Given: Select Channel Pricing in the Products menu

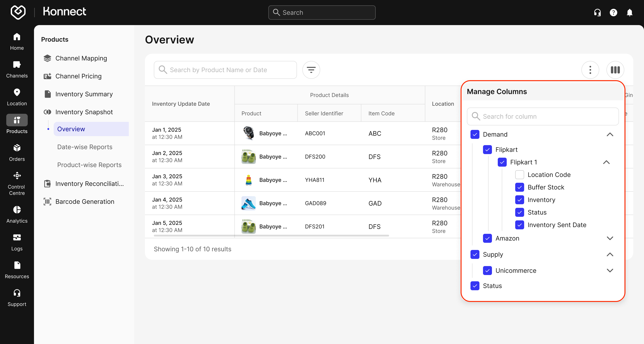Looking at the screenshot, I should [78, 76].
